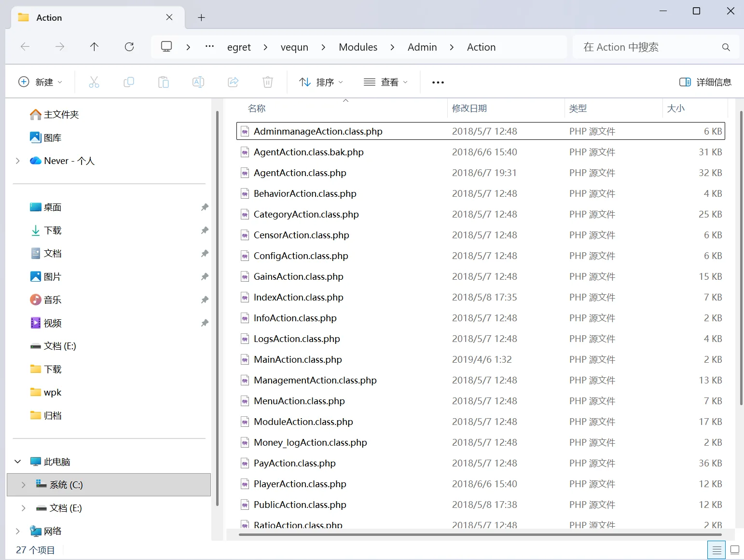
Task: Sort by the 名称 column header
Action: coord(342,109)
